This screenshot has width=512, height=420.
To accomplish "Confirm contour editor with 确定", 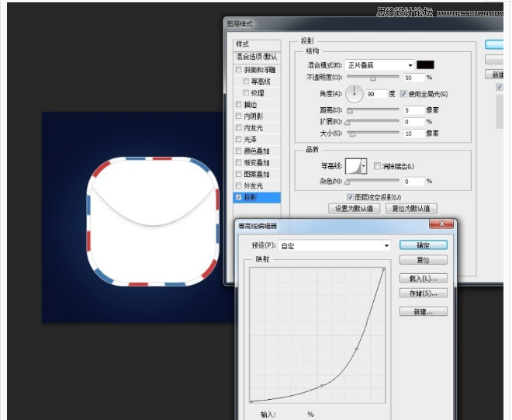I will 424,245.
